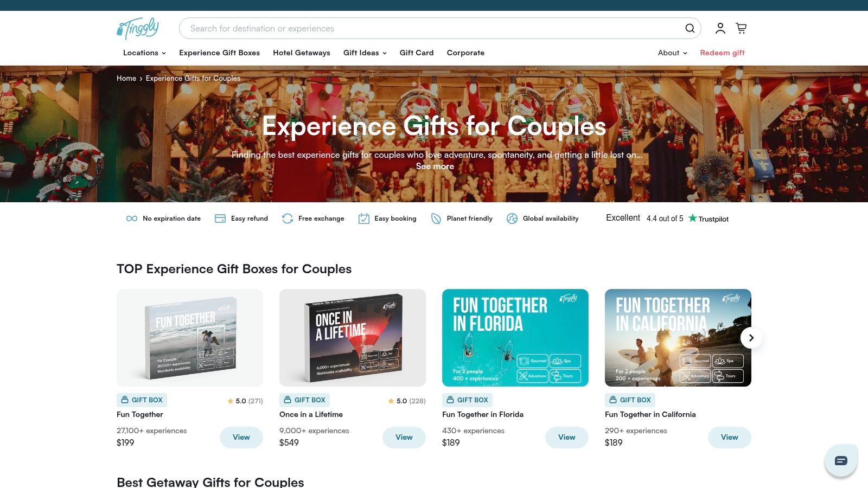The width and height of the screenshot is (868, 488).
Task: Click See more in the hero description
Action: pos(435,166)
